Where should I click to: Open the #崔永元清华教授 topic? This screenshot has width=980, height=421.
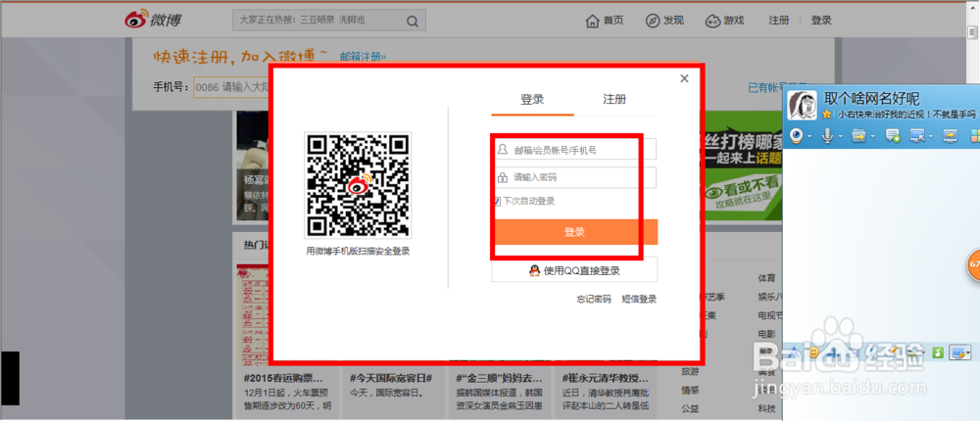tap(605, 379)
